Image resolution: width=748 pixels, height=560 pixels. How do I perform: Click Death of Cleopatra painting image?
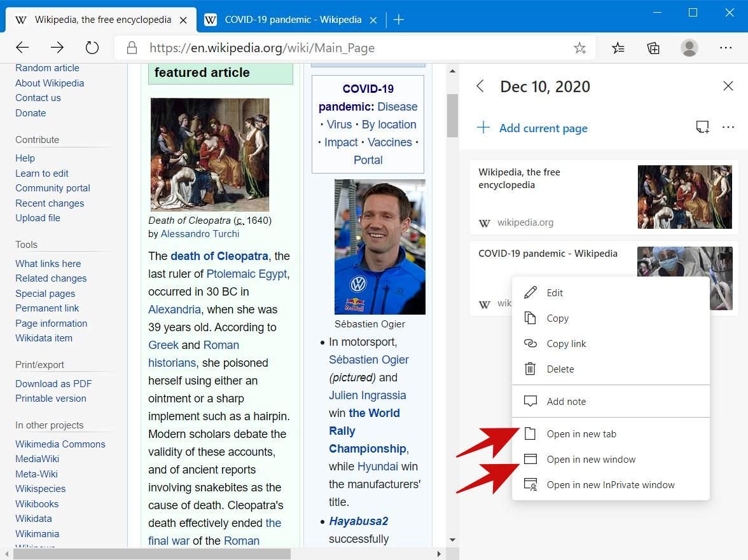(210, 154)
